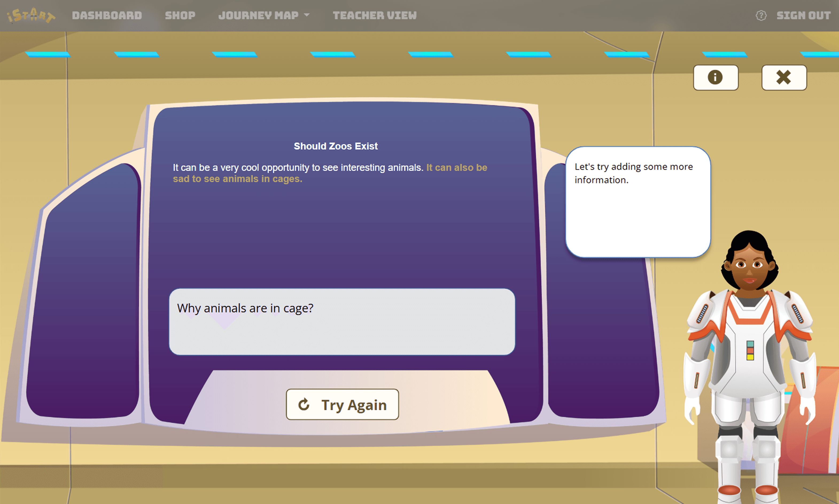
Task: Click the refresh arrow in Try Again
Action: point(304,404)
